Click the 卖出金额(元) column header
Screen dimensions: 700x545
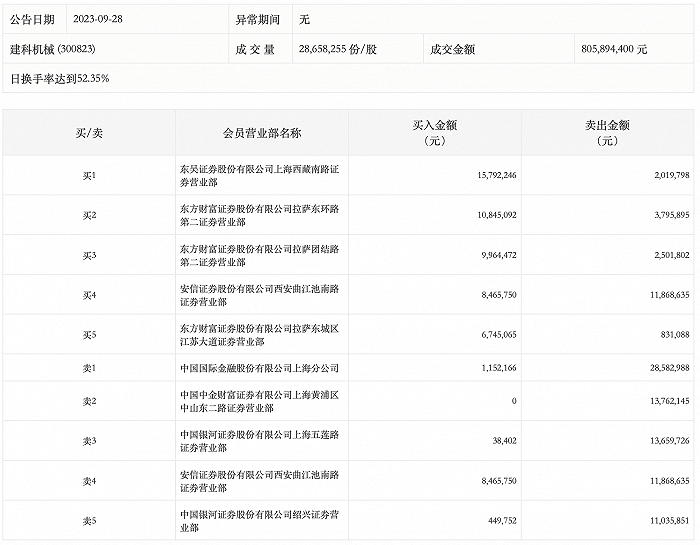click(x=607, y=133)
